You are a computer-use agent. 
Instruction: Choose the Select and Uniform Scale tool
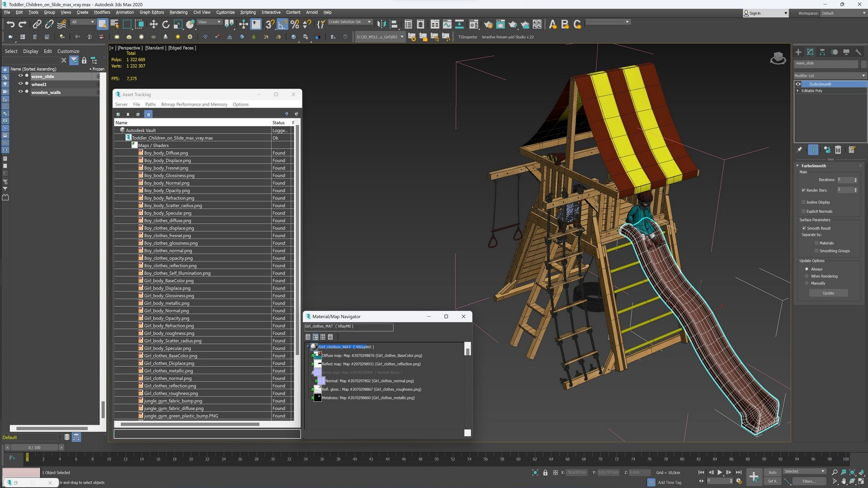[178, 24]
